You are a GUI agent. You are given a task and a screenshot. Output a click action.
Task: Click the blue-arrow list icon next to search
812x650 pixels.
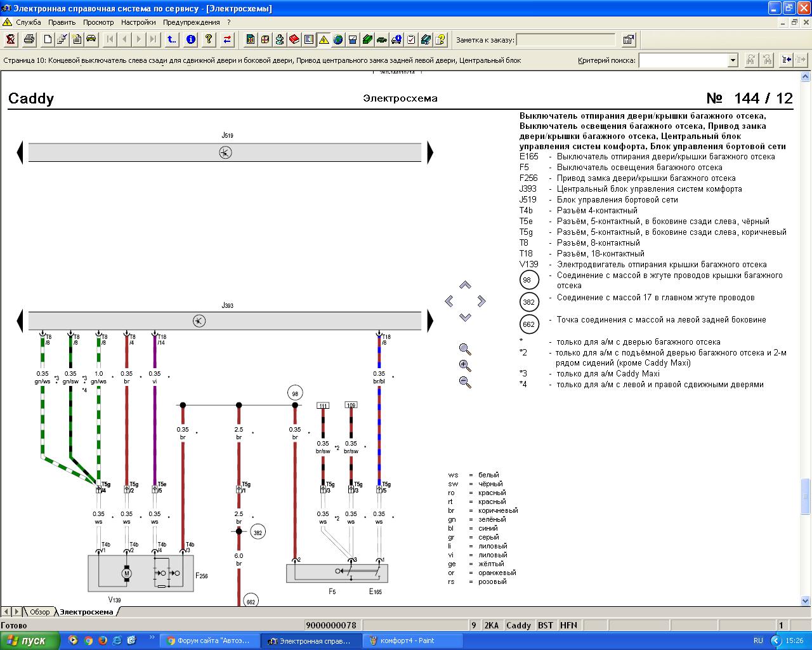coord(787,60)
